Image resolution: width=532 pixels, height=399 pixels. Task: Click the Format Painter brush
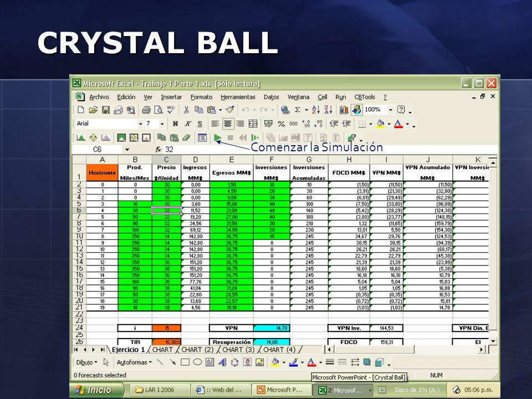tap(230, 110)
